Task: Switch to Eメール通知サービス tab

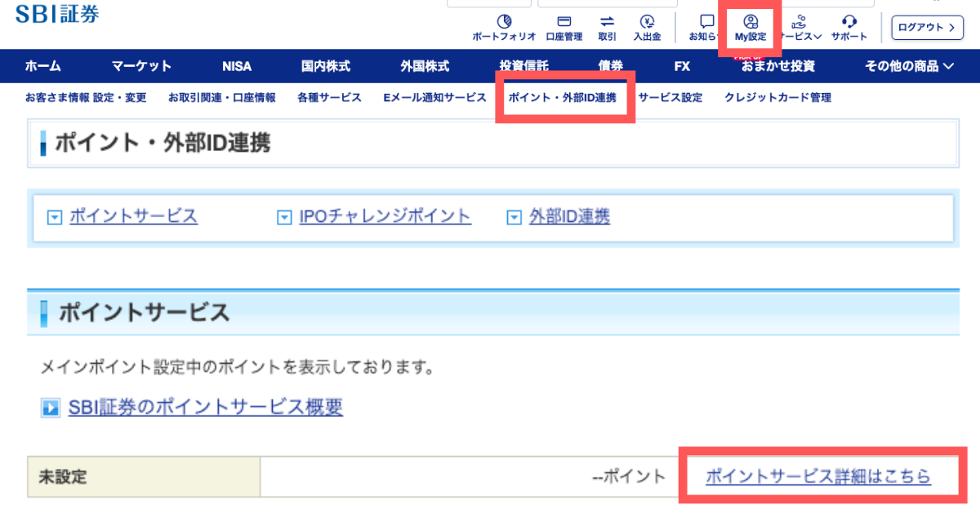Action: click(434, 98)
